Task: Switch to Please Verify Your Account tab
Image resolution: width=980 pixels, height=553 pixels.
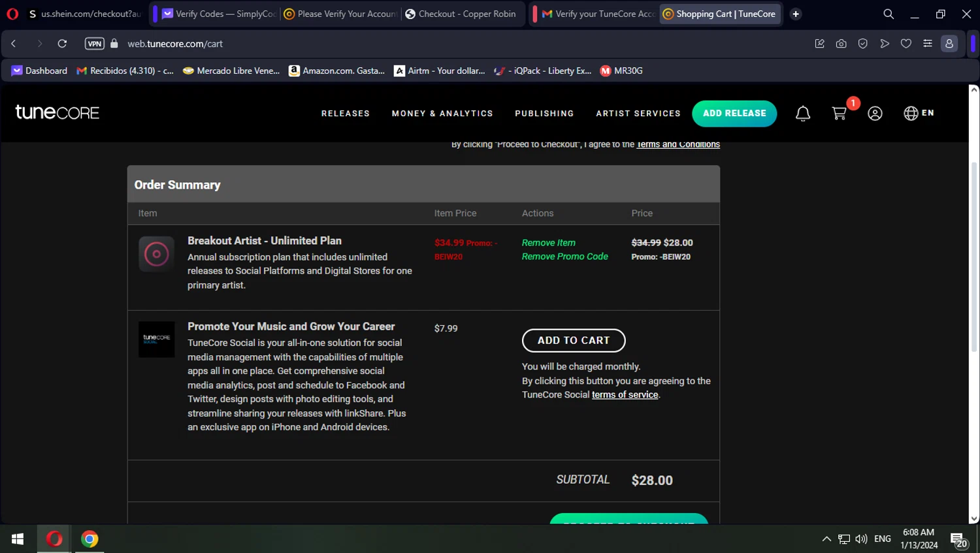Action: (341, 14)
